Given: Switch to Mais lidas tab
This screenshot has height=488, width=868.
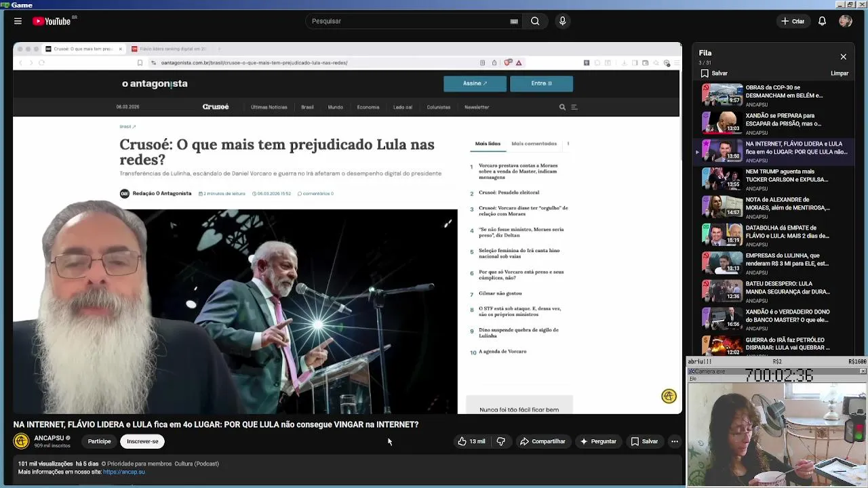Looking at the screenshot, I should (488, 144).
